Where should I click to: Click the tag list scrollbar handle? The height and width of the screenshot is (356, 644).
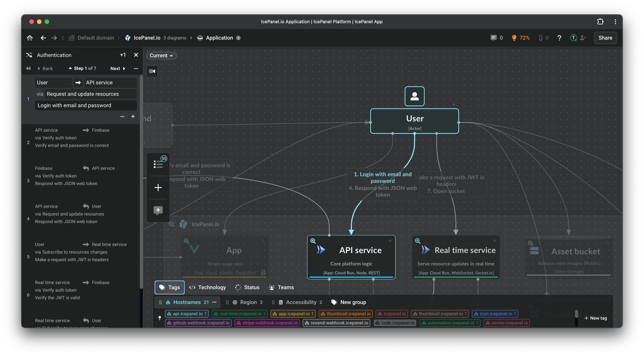click(x=577, y=314)
